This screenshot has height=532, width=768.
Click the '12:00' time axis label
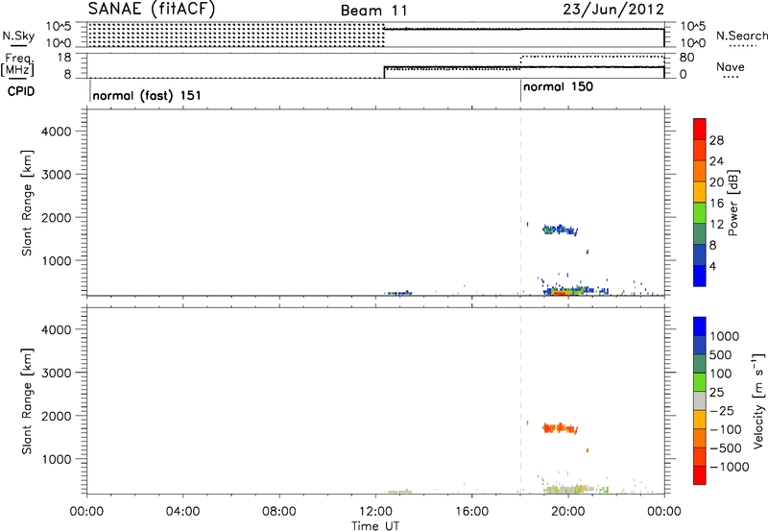[x=374, y=511]
